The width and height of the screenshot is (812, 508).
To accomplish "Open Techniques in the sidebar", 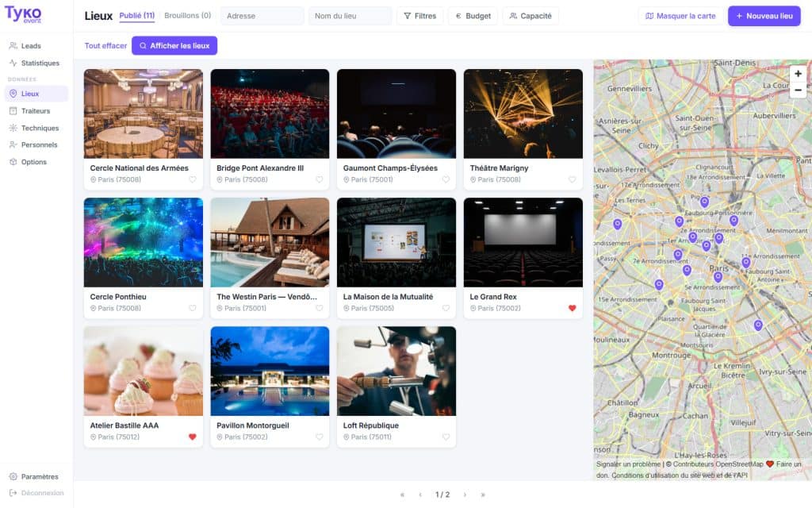I will [x=36, y=128].
